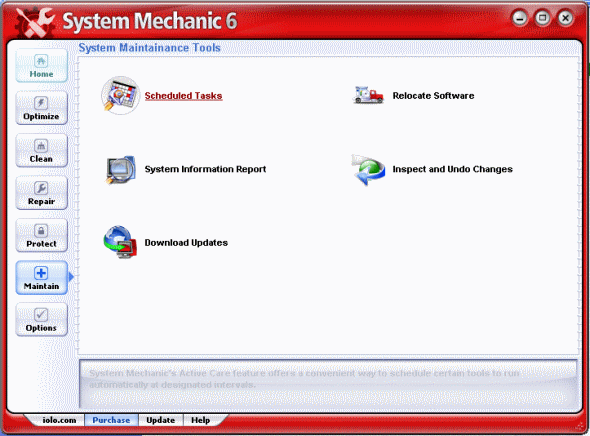
Task: Open the iolo.com bottom tab
Action: (x=59, y=420)
